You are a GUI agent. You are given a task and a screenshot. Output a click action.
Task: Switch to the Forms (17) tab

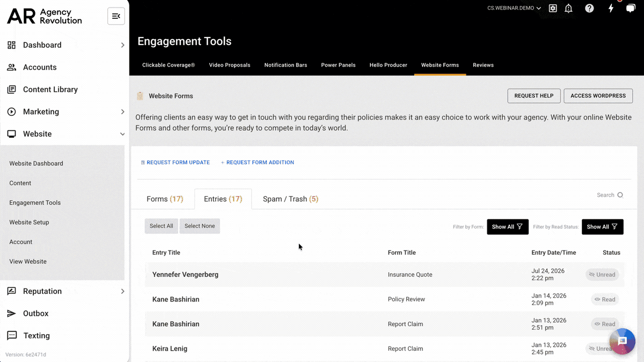[x=165, y=199]
